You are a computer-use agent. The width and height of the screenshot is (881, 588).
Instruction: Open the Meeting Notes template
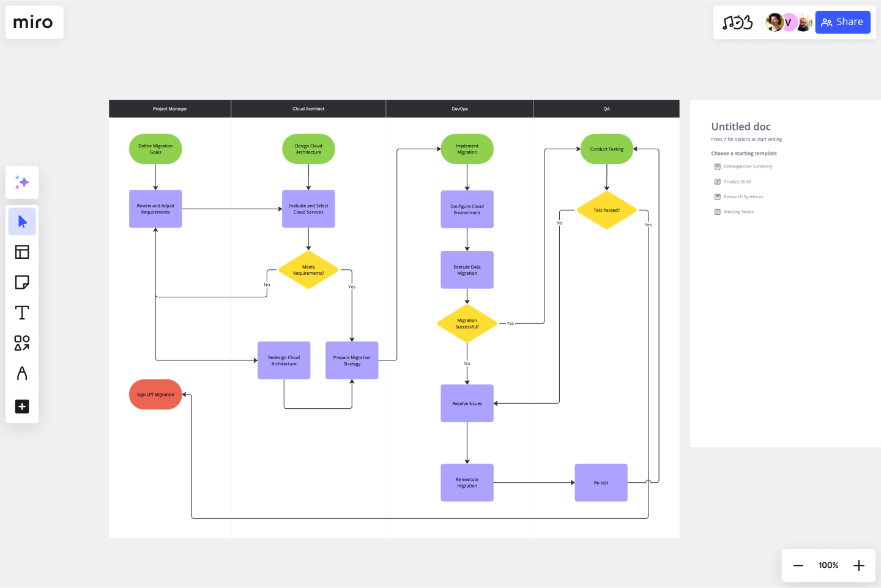tap(738, 212)
